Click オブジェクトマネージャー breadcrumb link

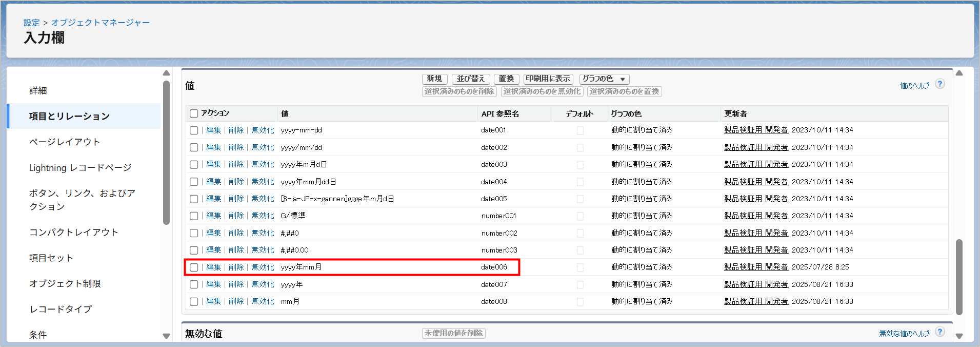pos(101,23)
